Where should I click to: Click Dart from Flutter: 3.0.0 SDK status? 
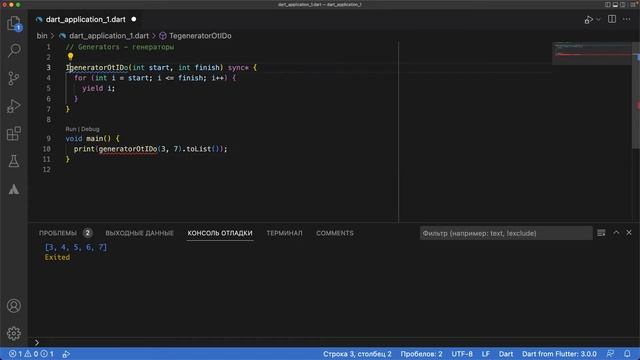pos(559,354)
